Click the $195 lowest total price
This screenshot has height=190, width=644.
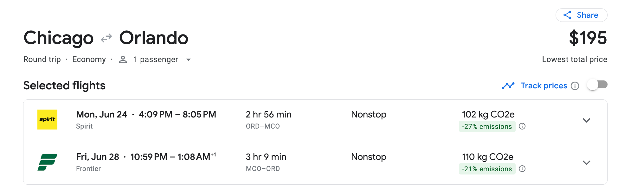[588, 38]
